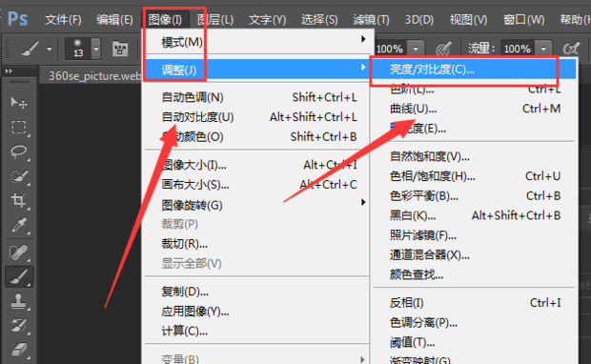
Task: Open the tool preset dropdown arrow
Action: [x=49, y=49]
